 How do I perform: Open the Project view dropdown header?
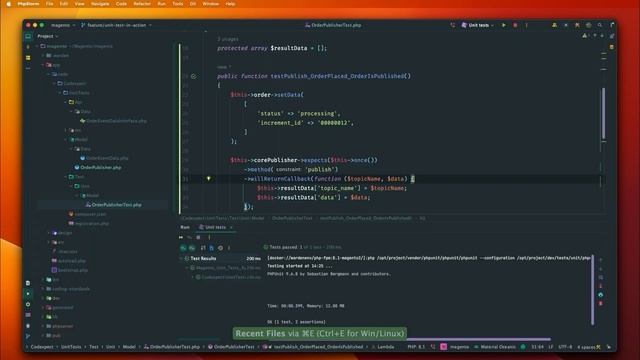click(47, 36)
